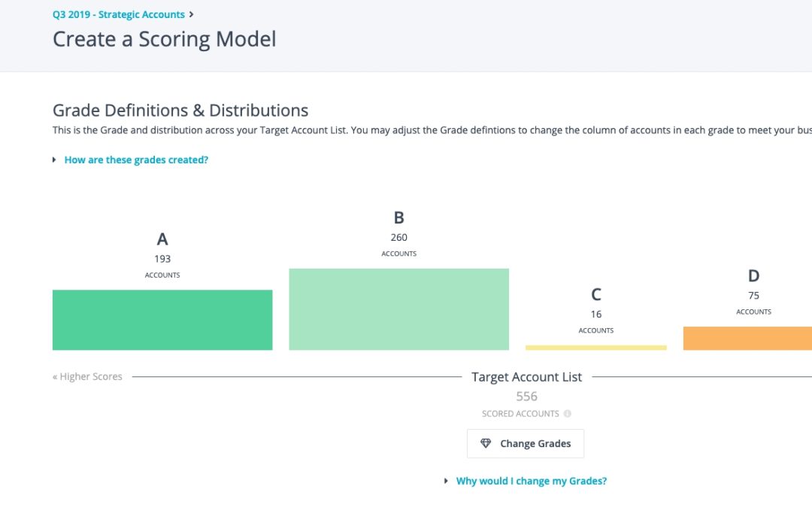
Task: Click the Grade Definitions & Distributions heading
Action: point(180,111)
